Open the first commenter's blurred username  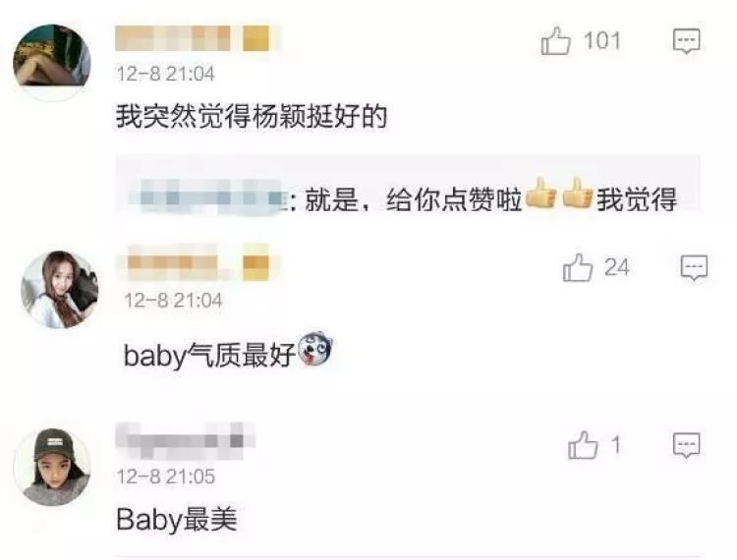(x=198, y=38)
